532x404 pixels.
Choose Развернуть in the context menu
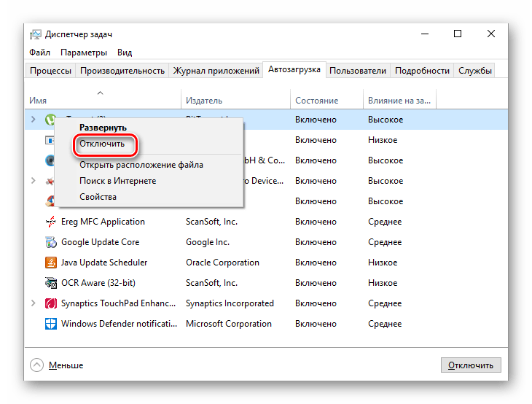tap(103, 128)
